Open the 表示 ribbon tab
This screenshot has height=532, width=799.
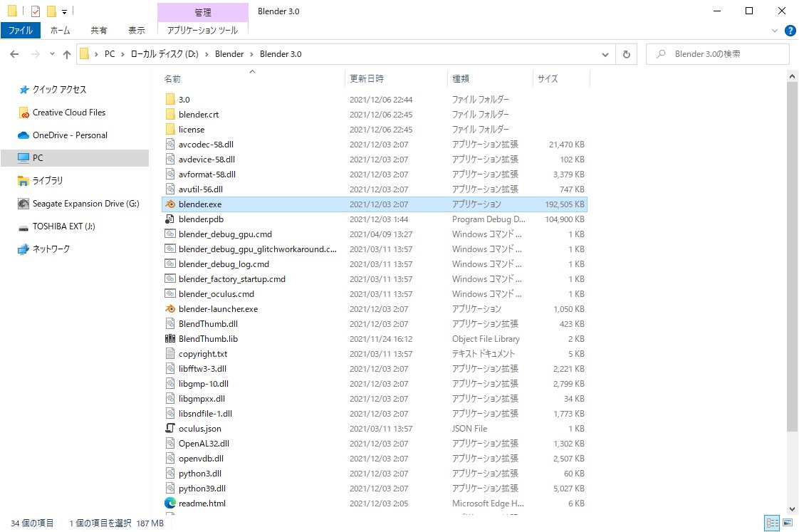point(136,31)
